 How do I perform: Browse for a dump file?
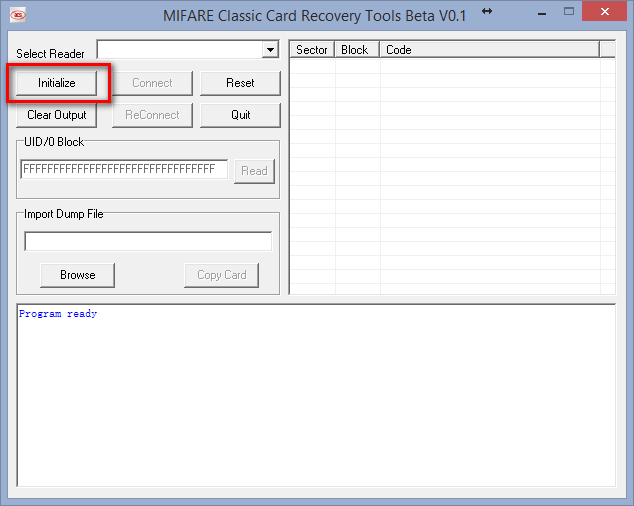(x=78, y=275)
